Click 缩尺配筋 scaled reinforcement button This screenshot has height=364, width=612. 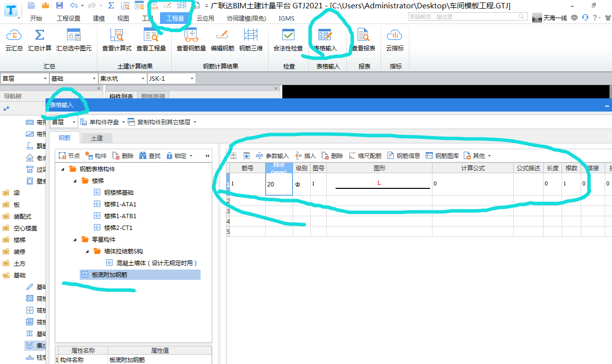365,156
